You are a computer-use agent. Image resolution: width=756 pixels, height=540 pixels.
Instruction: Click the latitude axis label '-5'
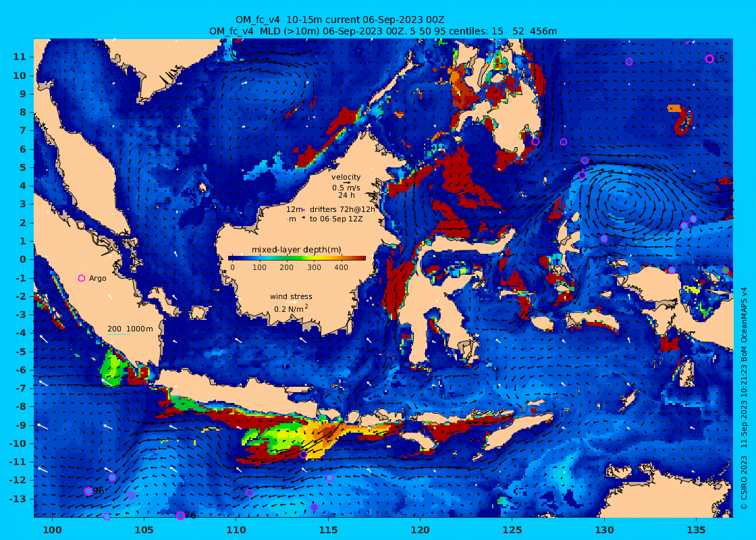click(x=20, y=352)
